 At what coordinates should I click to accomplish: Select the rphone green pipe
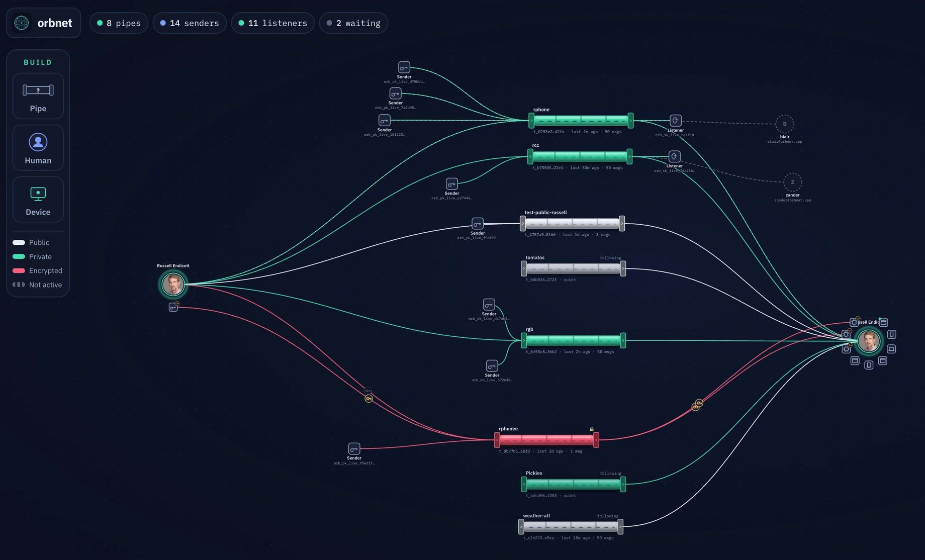point(581,121)
